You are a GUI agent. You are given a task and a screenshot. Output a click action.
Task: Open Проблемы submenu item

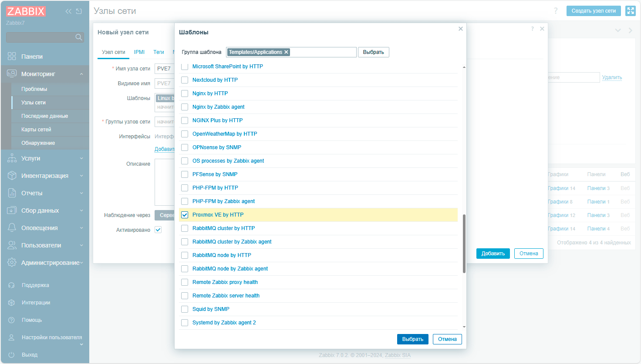34,89
